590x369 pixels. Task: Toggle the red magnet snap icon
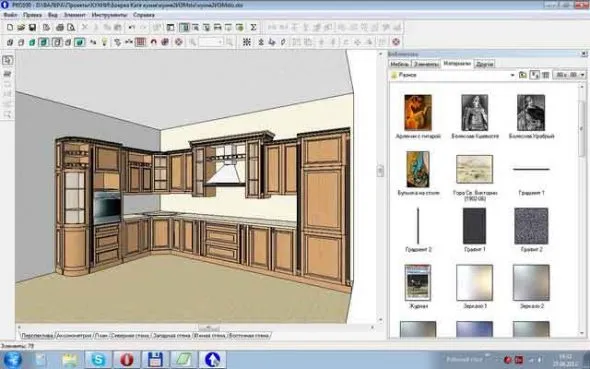pyautogui.click(x=153, y=42)
